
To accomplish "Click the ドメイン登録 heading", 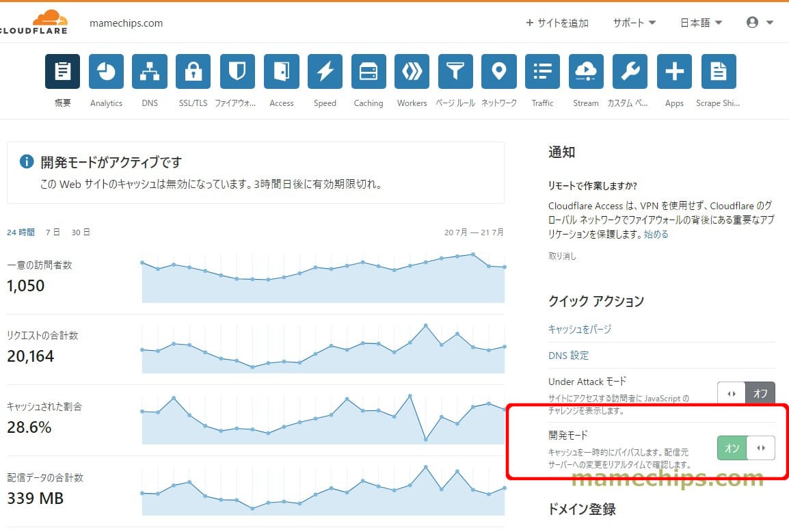I will 582,509.
